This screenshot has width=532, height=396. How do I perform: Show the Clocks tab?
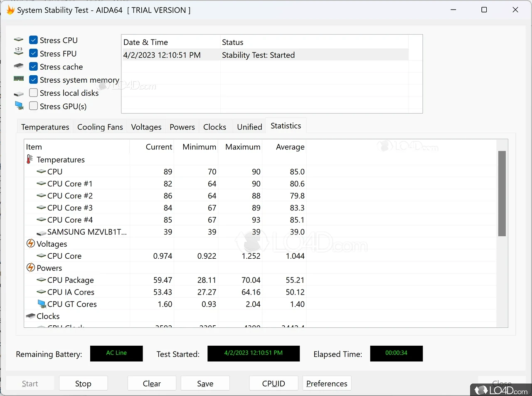tap(215, 127)
